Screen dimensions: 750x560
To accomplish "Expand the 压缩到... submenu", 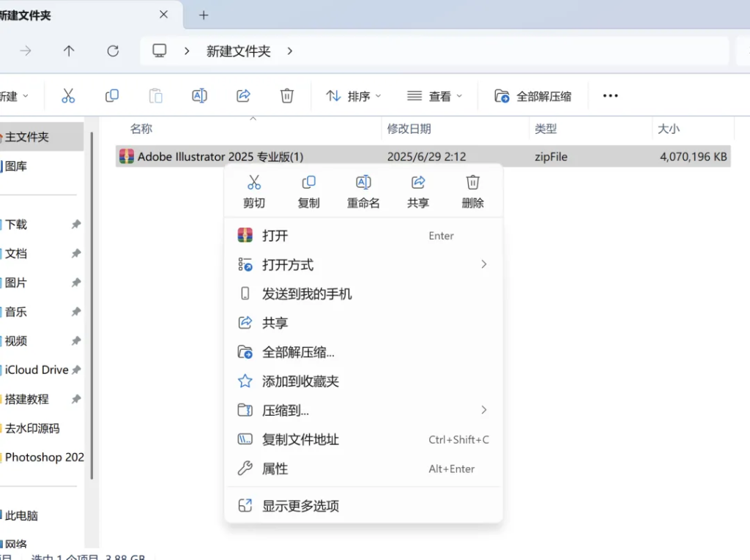I will pos(483,410).
